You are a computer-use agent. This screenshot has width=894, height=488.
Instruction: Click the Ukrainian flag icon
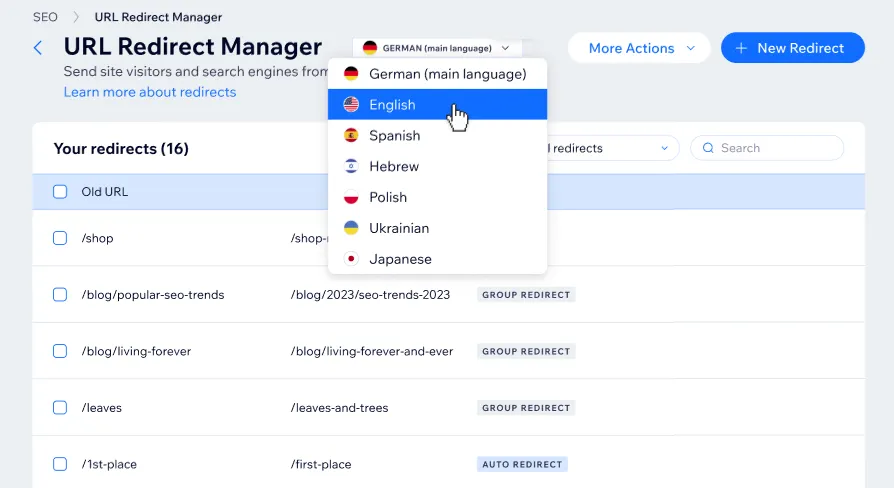351,229
